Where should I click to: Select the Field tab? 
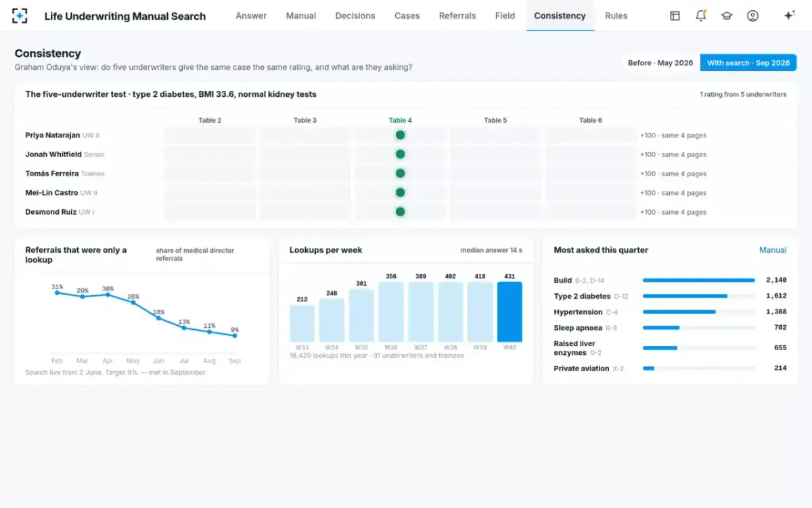(x=505, y=16)
